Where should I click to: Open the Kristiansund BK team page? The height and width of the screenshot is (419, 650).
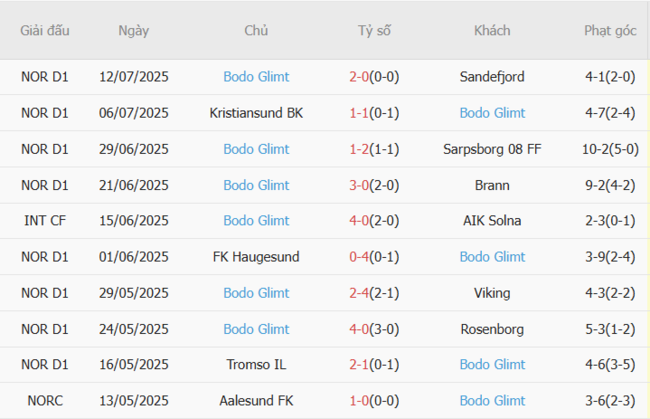(x=256, y=113)
